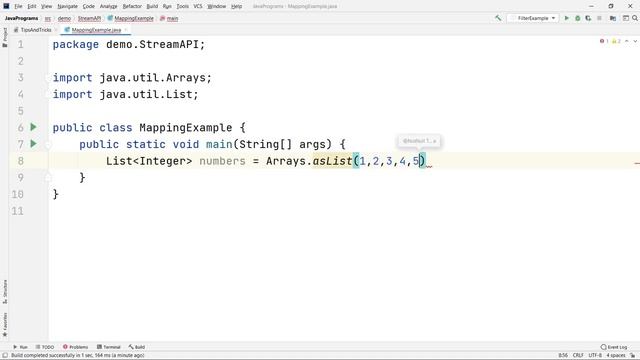
Task: Click run gutter icon beside main method
Action: tap(33, 144)
